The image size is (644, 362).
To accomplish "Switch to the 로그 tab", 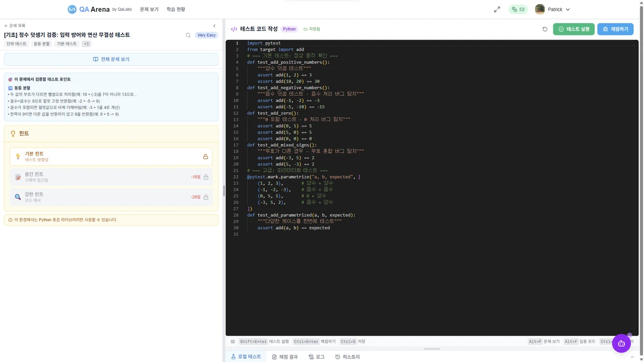I will pyautogui.click(x=317, y=357).
